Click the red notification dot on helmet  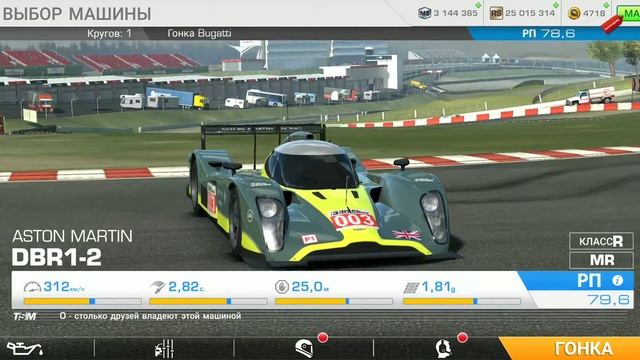click(x=323, y=338)
